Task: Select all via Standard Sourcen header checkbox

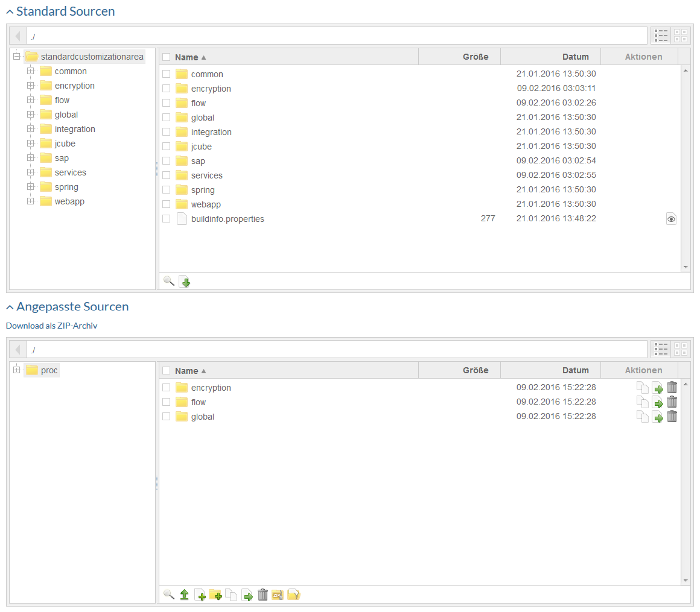Action: pyautogui.click(x=167, y=57)
